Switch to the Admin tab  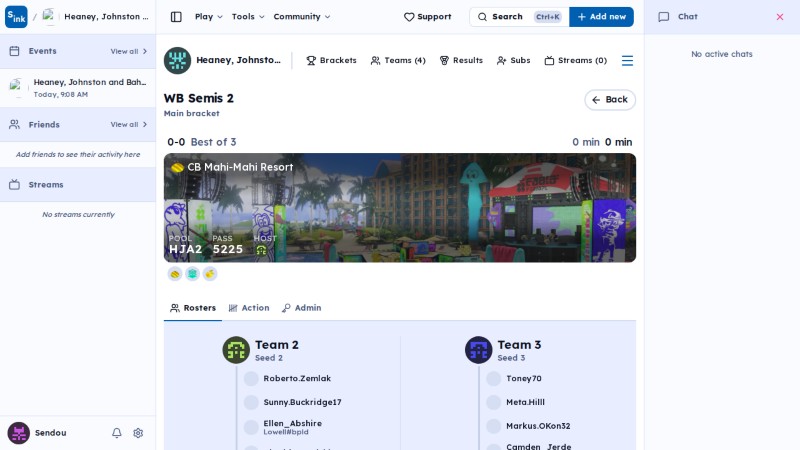click(302, 308)
